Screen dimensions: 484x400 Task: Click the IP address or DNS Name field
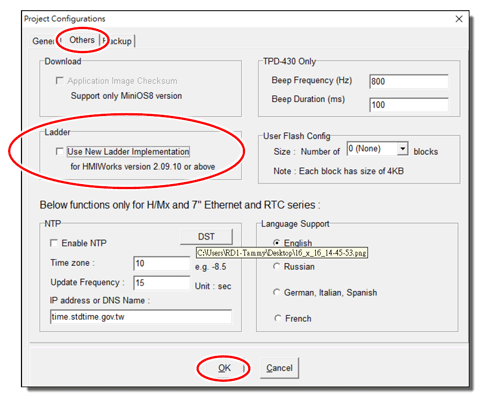[x=141, y=317]
